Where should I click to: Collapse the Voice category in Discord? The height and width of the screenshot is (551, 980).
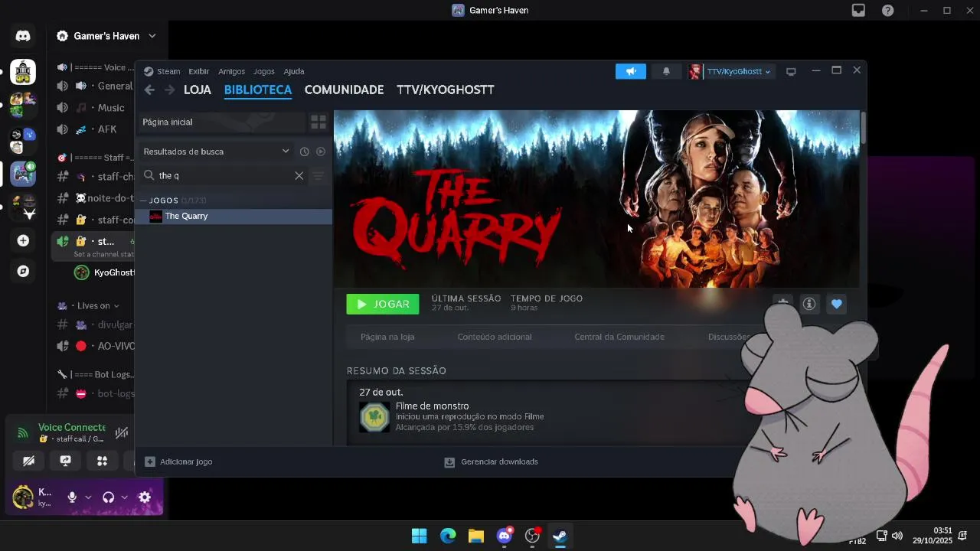click(95, 67)
